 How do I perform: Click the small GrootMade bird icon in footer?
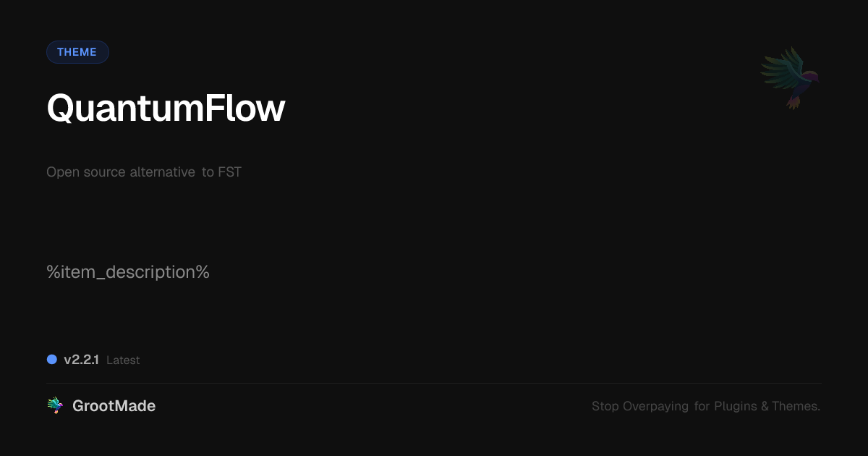coord(55,406)
